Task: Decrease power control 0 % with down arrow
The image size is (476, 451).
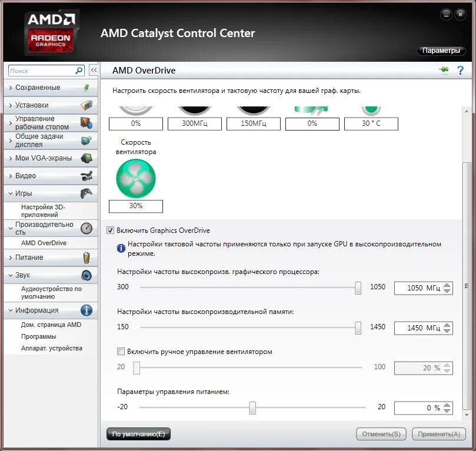Action: click(447, 410)
